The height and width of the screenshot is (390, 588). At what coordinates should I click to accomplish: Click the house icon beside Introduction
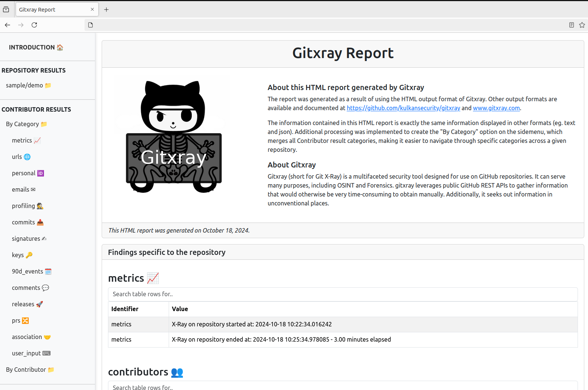(60, 47)
